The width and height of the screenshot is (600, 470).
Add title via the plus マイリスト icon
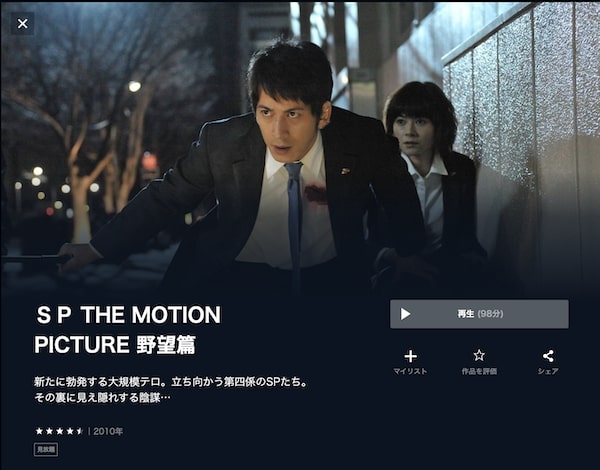(410, 356)
